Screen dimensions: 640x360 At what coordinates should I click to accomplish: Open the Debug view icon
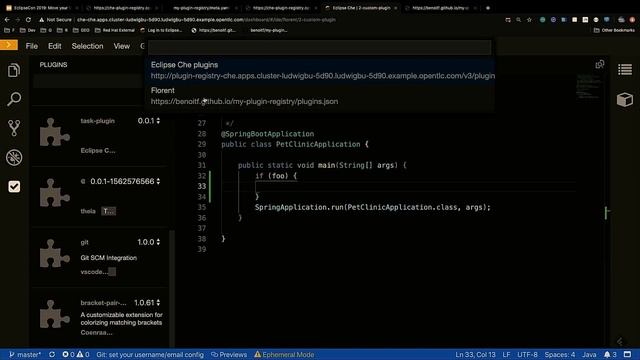pyautogui.click(x=14, y=158)
